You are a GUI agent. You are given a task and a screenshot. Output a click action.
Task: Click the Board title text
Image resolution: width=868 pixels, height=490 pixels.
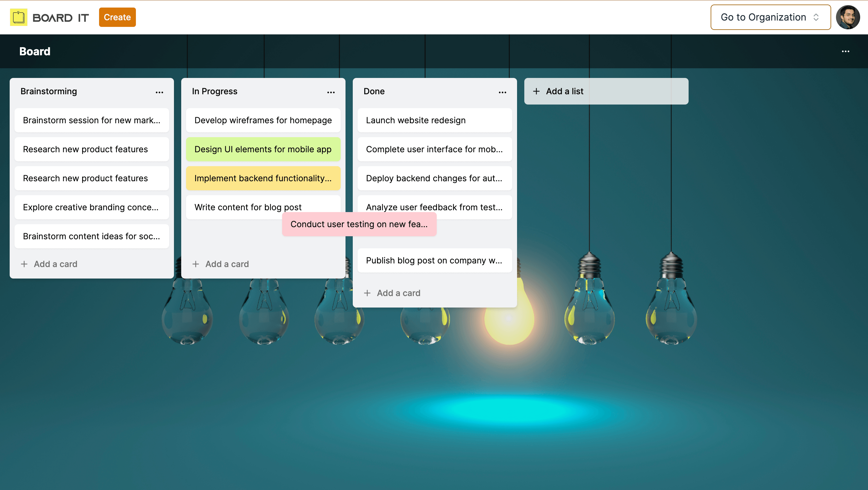coord(35,51)
